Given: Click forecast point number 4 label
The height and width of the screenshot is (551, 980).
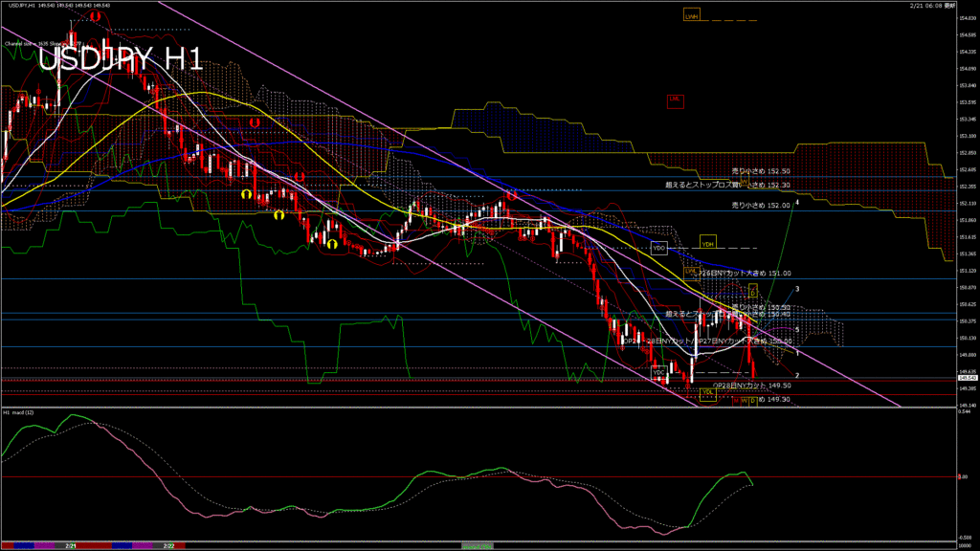Looking at the screenshot, I should point(797,202).
